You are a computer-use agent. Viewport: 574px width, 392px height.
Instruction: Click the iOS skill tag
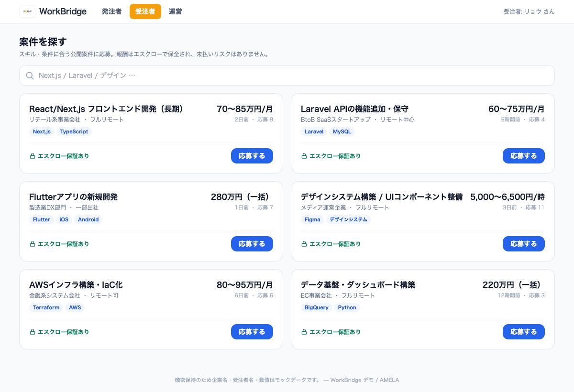coord(64,219)
